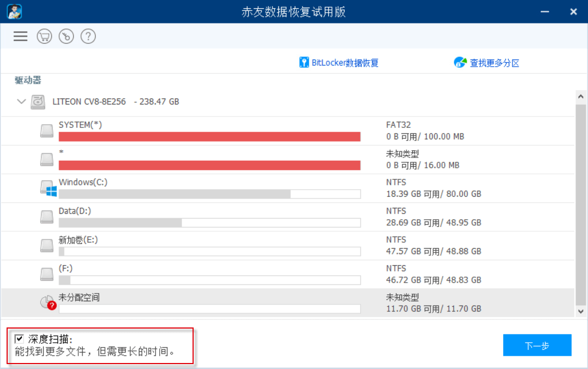
Task: Click the BitLocker key icon
Action: click(x=304, y=62)
